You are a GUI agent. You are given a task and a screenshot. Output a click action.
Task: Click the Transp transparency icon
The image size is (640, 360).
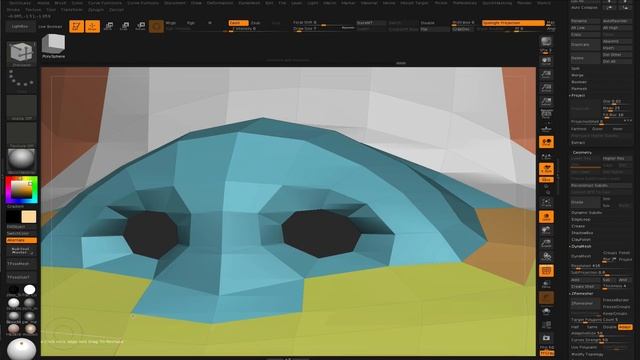546,284
